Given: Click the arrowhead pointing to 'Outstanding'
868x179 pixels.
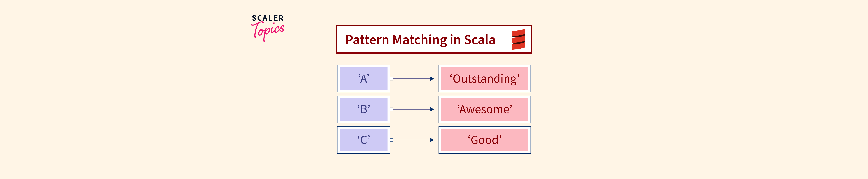Looking at the screenshot, I should coord(432,79).
